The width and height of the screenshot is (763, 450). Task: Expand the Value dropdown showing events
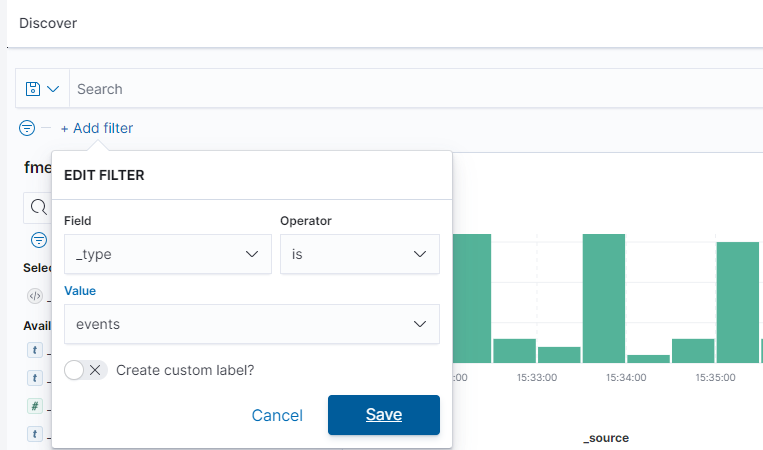251,324
